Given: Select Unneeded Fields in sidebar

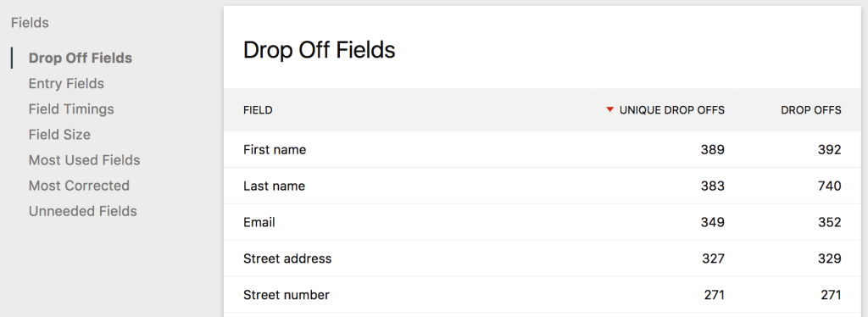Looking at the screenshot, I should coord(83,211).
